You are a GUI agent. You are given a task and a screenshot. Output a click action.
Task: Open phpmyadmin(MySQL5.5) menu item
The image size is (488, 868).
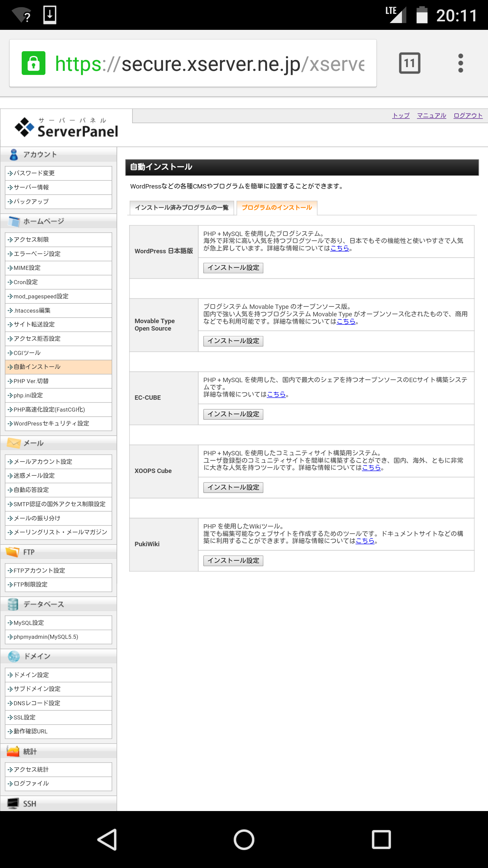[59, 637]
